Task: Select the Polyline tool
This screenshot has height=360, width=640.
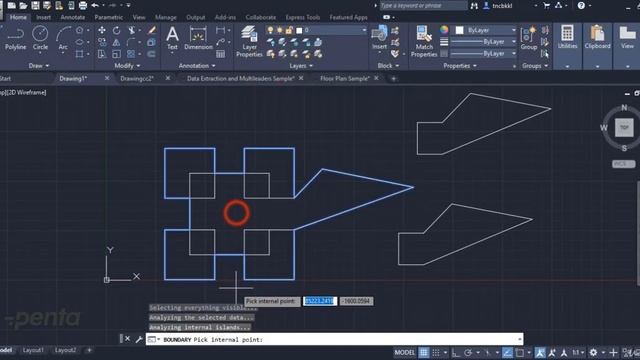Action: coord(16,38)
